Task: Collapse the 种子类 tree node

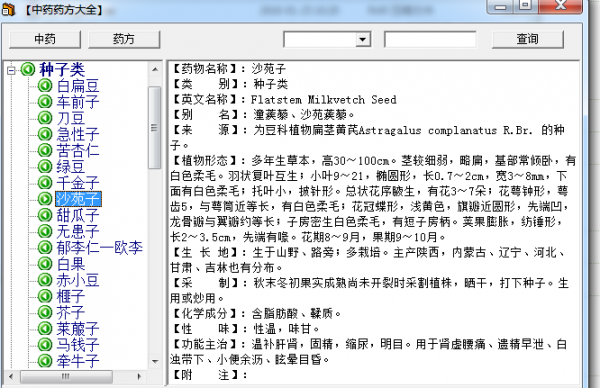Action: pyautogui.click(x=11, y=70)
